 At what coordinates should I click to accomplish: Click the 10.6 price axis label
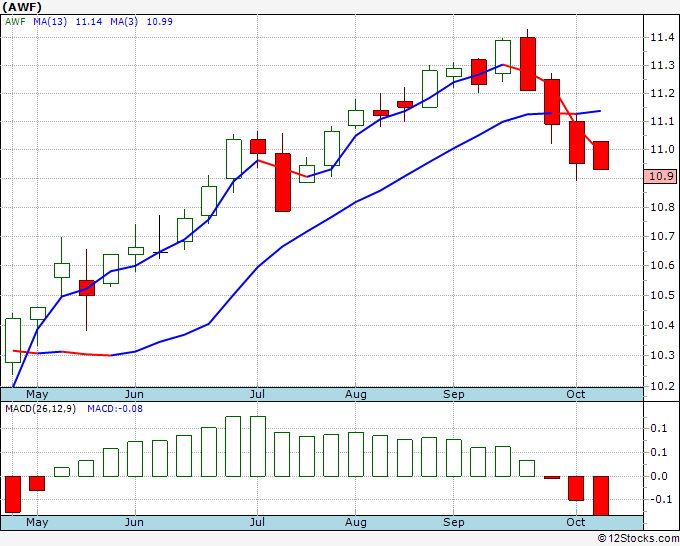pos(662,265)
